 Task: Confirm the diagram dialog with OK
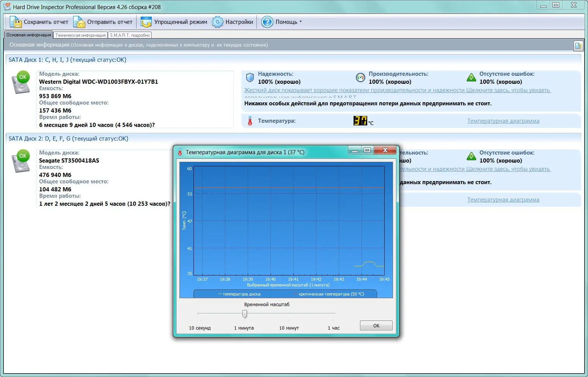(376, 325)
